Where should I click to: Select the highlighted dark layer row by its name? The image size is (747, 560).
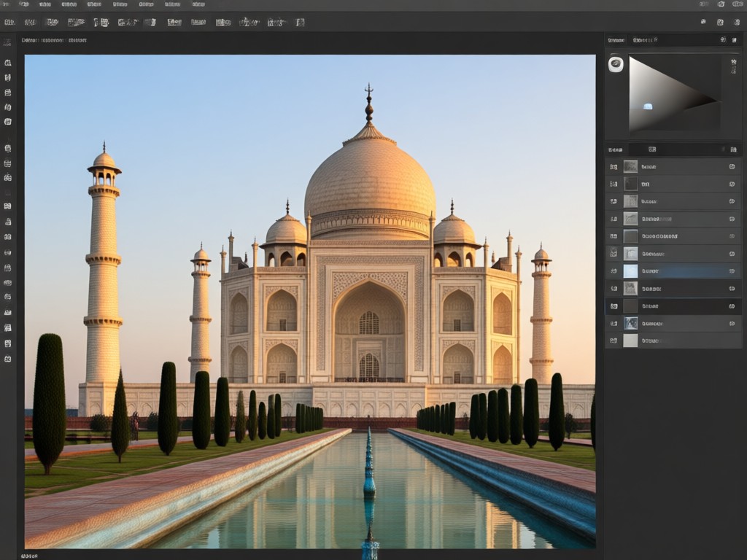tap(650, 306)
